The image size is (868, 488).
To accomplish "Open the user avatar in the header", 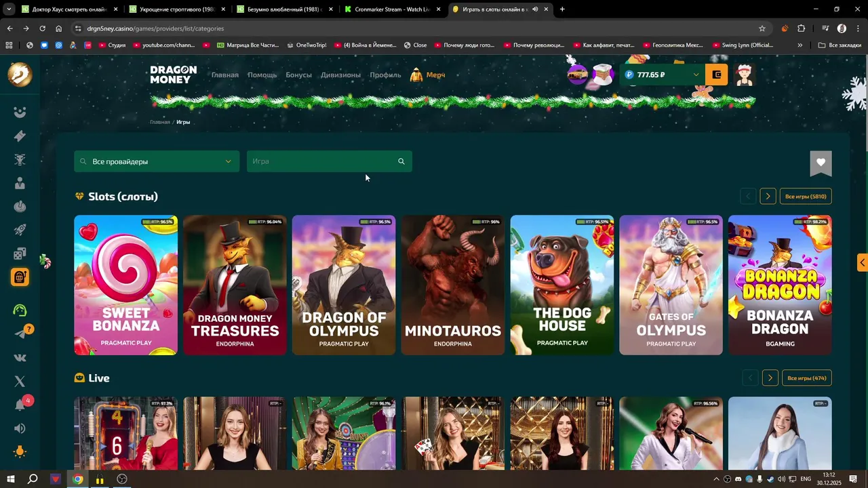I will [745, 75].
